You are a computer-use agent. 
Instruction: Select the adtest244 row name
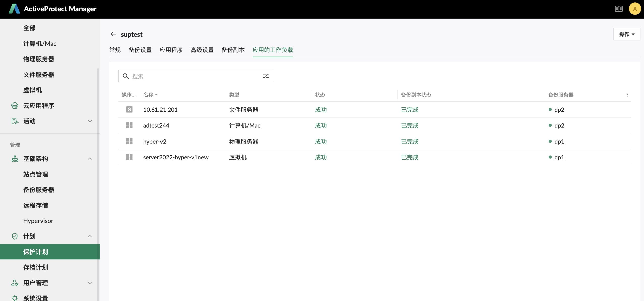(x=156, y=125)
